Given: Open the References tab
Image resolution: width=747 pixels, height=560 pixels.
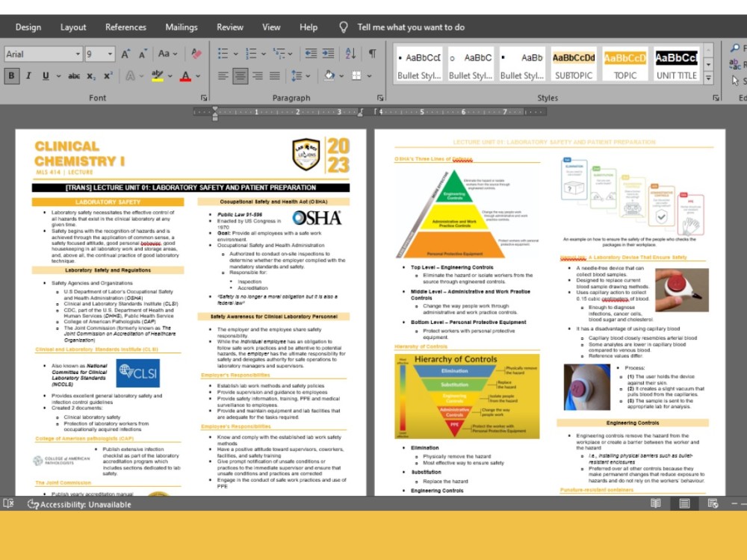Looking at the screenshot, I should pyautogui.click(x=125, y=27).
